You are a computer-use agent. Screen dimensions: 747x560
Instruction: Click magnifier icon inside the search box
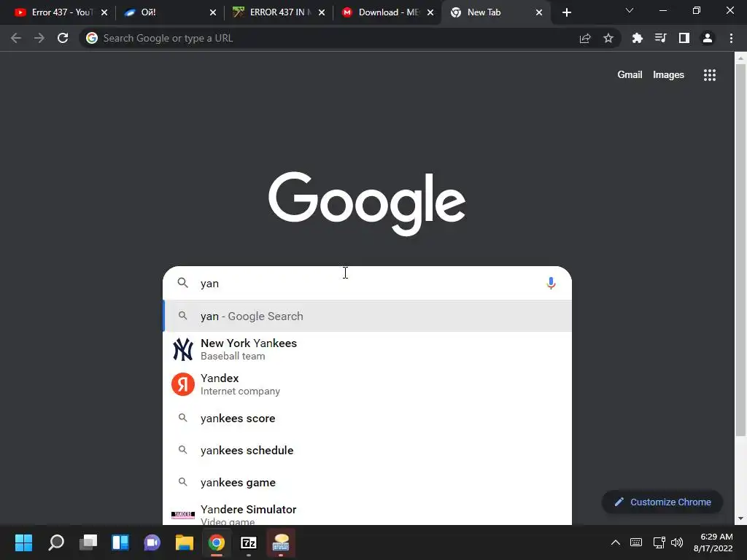click(183, 283)
